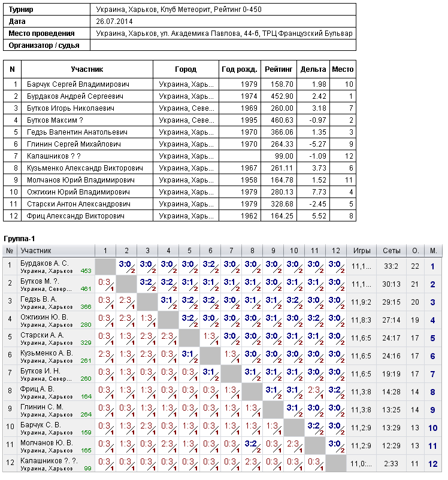Click Молчанов Ю. В. in group grid
The image size is (448, 480).
click(47, 443)
